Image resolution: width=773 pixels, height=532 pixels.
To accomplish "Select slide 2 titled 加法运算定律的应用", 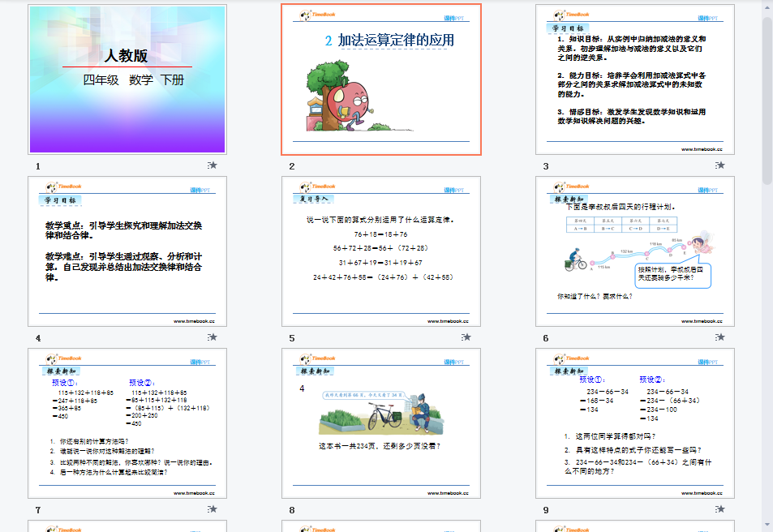I will pos(381,79).
